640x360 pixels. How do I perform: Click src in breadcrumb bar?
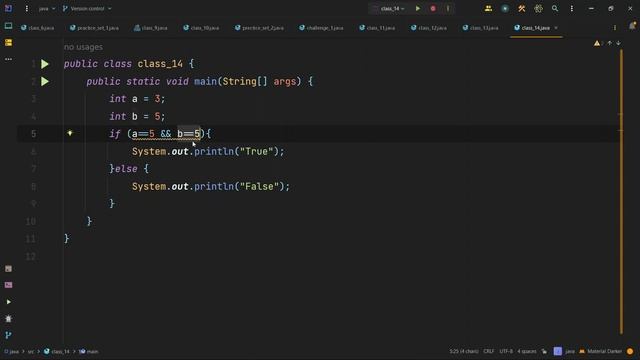pos(31,351)
